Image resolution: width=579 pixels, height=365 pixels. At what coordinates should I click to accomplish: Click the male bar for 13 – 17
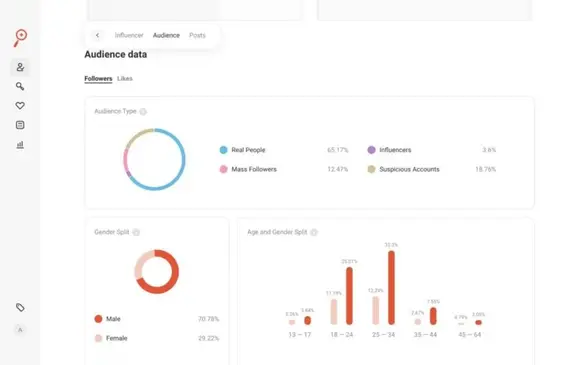pos(307,321)
